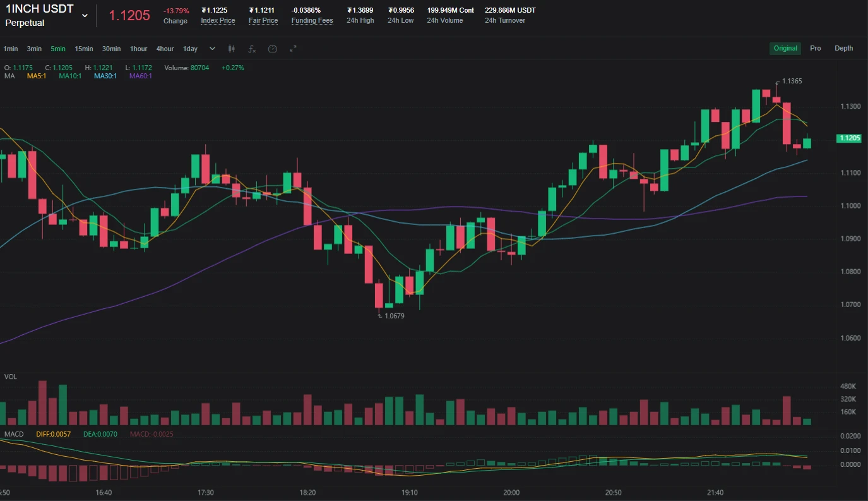Click the current price tag 1.1205 on axis

(x=849, y=138)
